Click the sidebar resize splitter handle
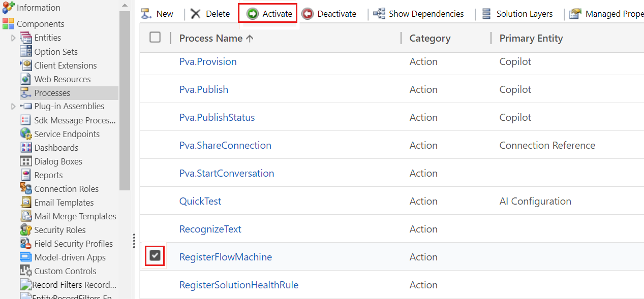 134,240
